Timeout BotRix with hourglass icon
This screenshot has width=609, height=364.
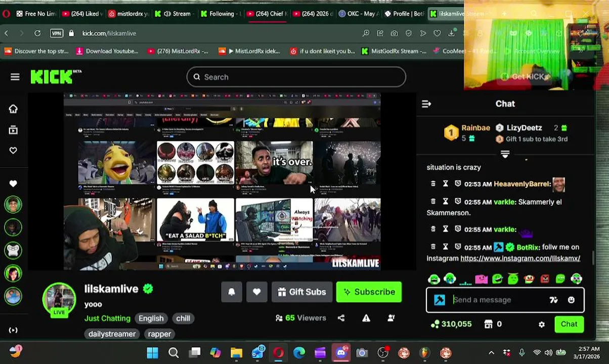(x=446, y=247)
